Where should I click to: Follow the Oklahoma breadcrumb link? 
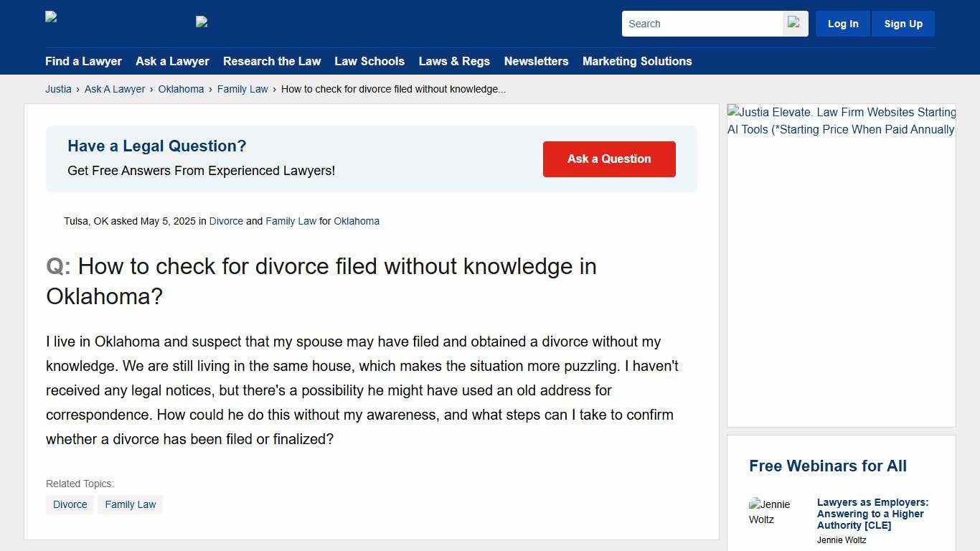pyautogui.click(x=181, y=89)
